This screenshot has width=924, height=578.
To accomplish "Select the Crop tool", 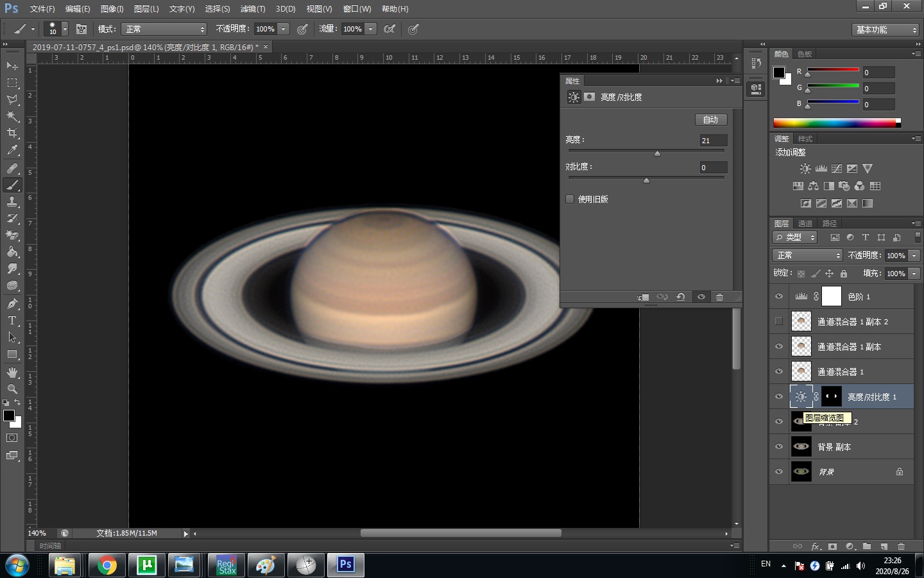I will (x=12, y=133).
